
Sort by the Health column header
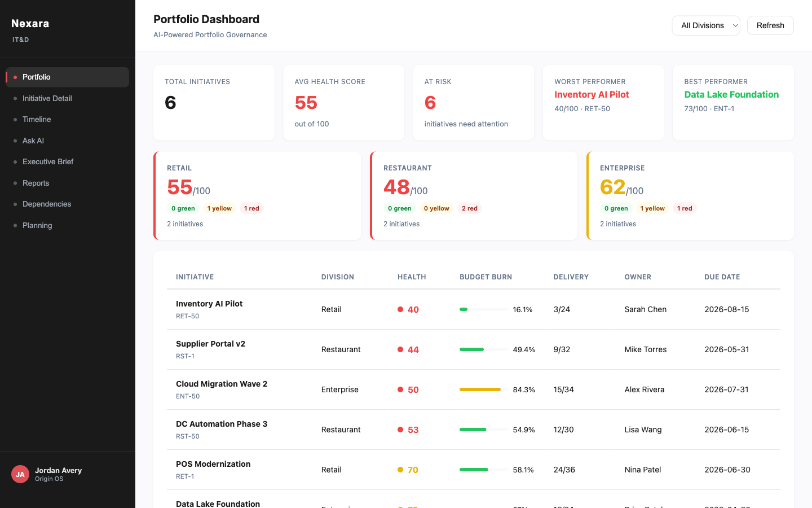[x=412, y=277]
